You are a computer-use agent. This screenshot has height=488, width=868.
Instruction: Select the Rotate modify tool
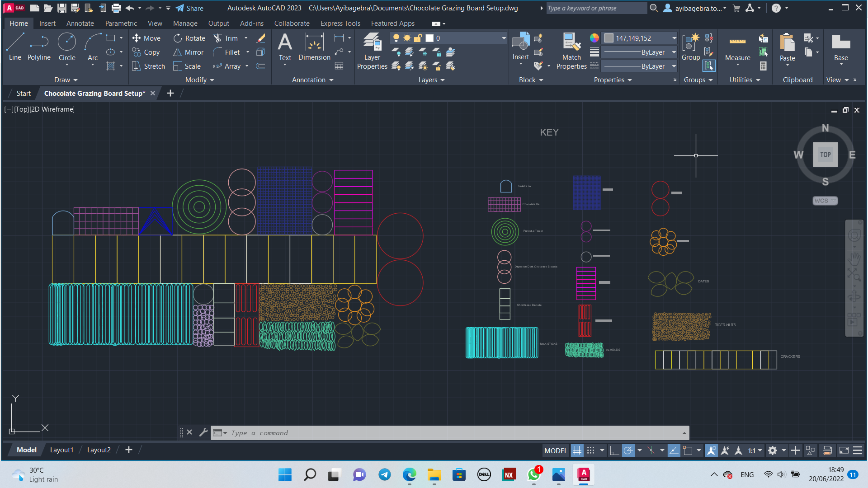click(189, 38)
